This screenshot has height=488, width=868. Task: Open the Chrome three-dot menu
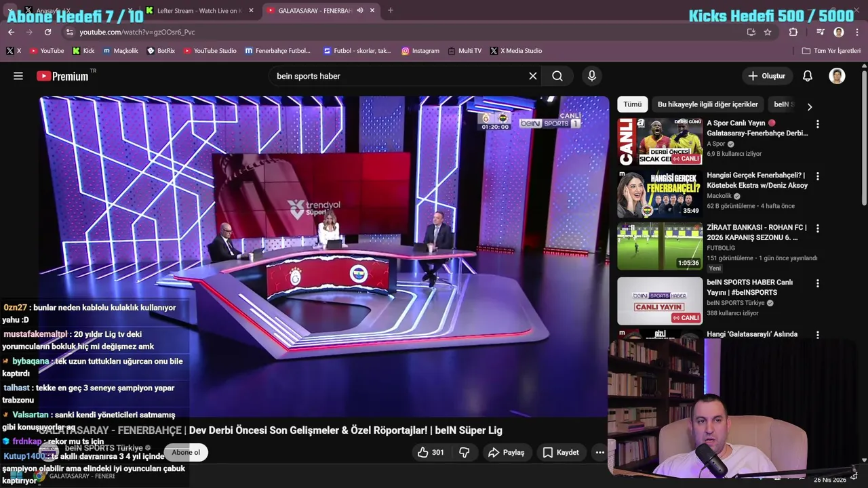[x=857, y=32]
